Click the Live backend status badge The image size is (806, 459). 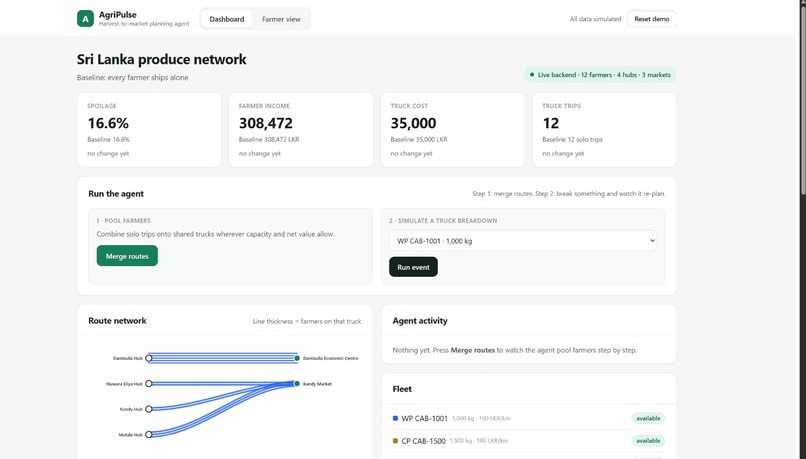point(600,75)
